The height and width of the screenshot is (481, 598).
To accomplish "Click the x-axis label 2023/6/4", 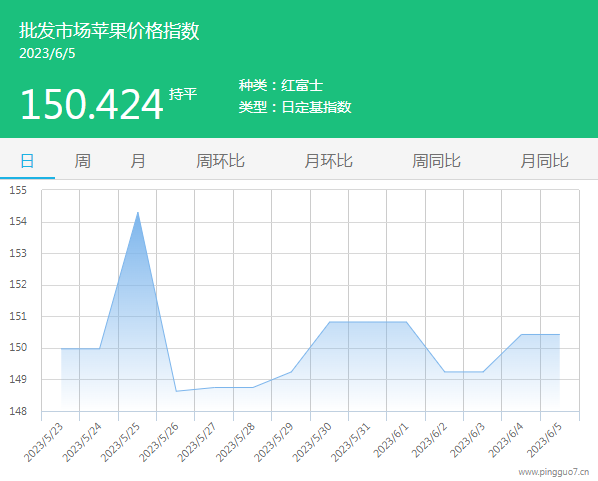I will 506,440.
